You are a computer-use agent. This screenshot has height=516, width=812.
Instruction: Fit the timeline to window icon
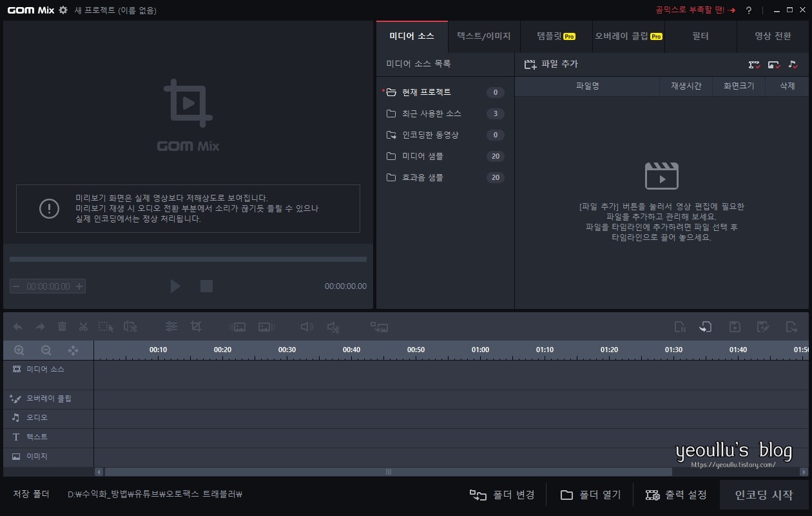(73, 350)
